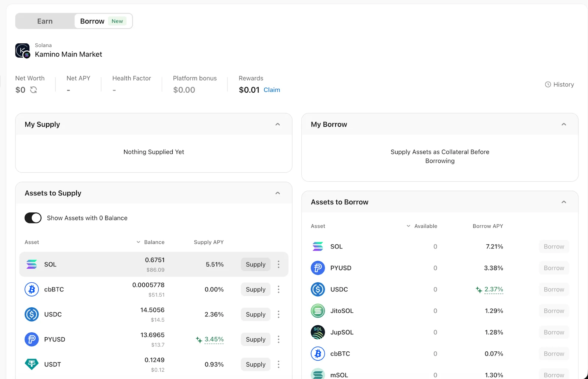Toggle Show Assets with 0 Balance switch

(33, 218)
